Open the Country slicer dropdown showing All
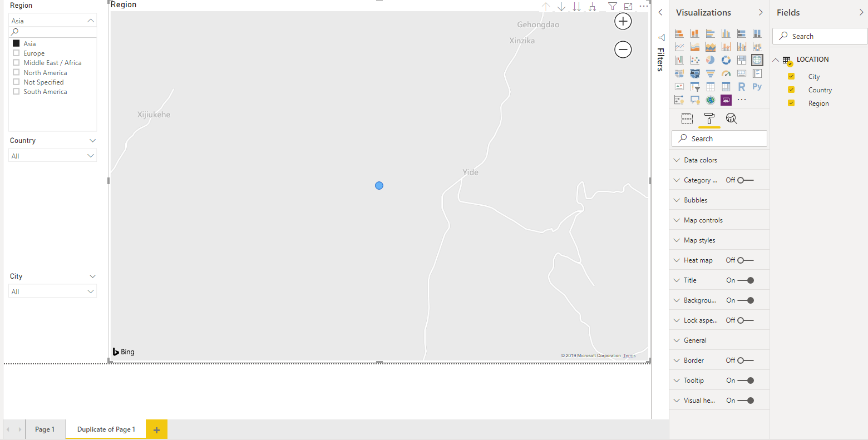868x440 pixels. 53,156
